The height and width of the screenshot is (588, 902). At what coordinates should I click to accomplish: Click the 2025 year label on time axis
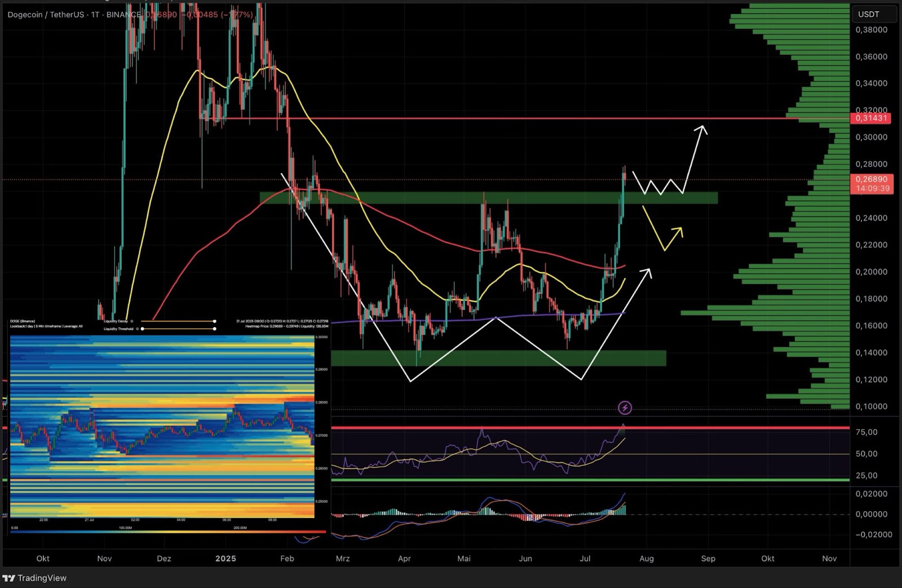[225, 559]
